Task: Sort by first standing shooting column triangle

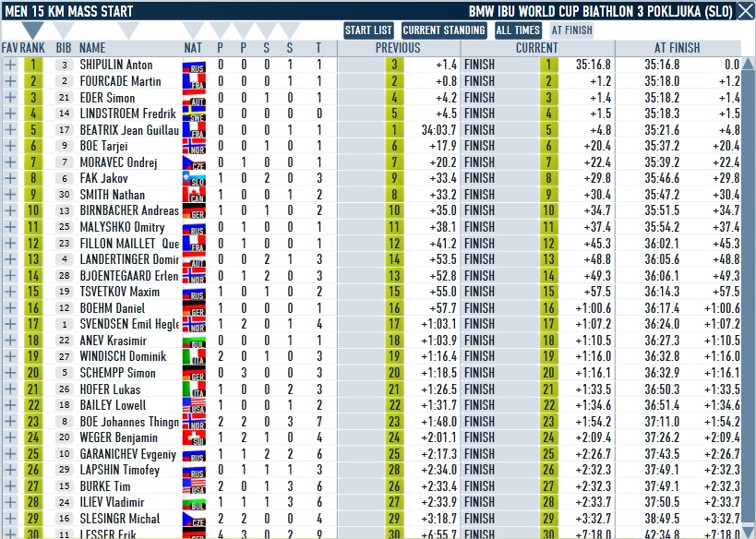Action: pos(266,30)
